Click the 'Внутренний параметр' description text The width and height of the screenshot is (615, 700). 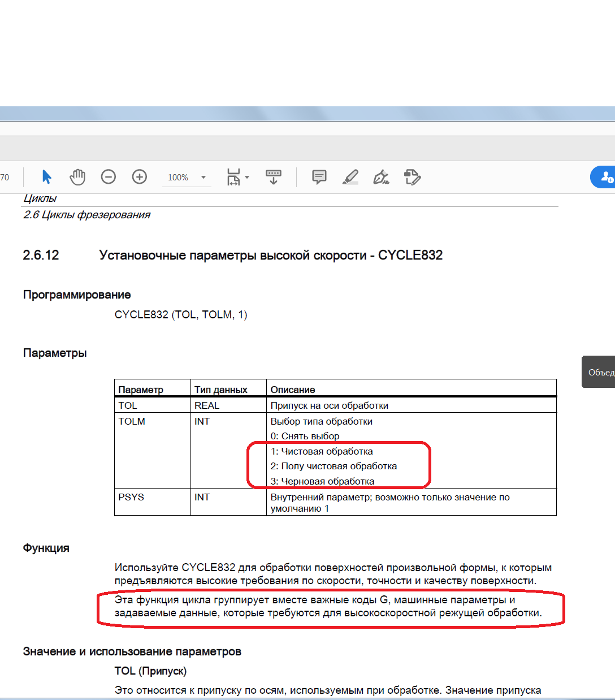[x=390, y=503]
